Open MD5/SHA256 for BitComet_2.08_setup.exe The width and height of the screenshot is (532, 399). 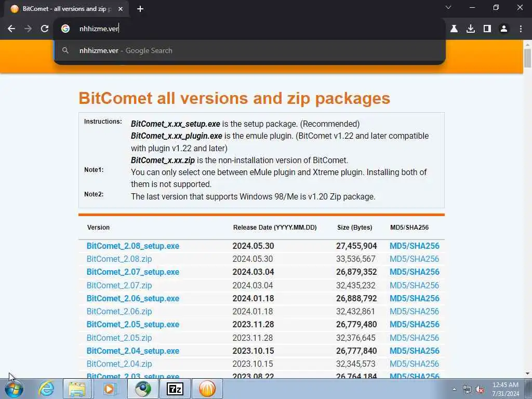pos(414,246)
